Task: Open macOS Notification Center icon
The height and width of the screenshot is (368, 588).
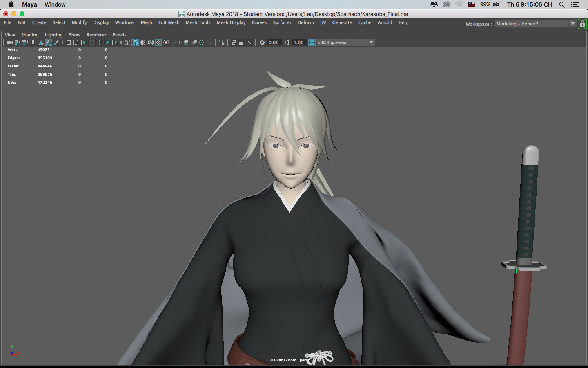Action: (x=575, y=4)
